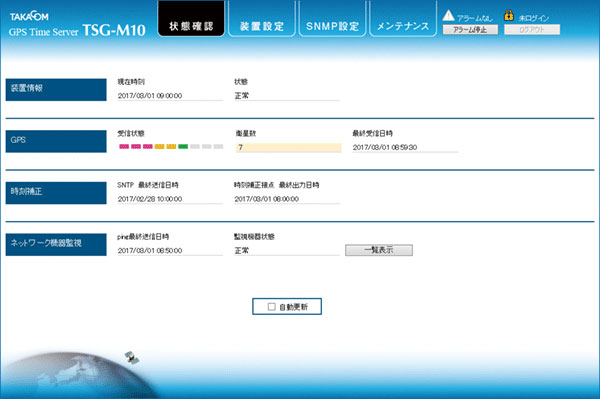Click the SNTP value 2017/02/28 10:00:00
The width and height of the screenshot is (600, 399).
pos(150,199)
